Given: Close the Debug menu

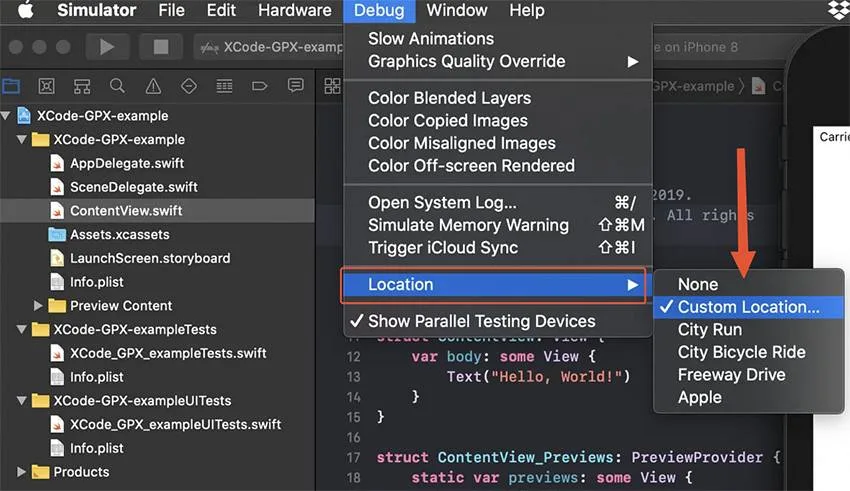Looking at the screenshot, I should click(x=379, y=11).
